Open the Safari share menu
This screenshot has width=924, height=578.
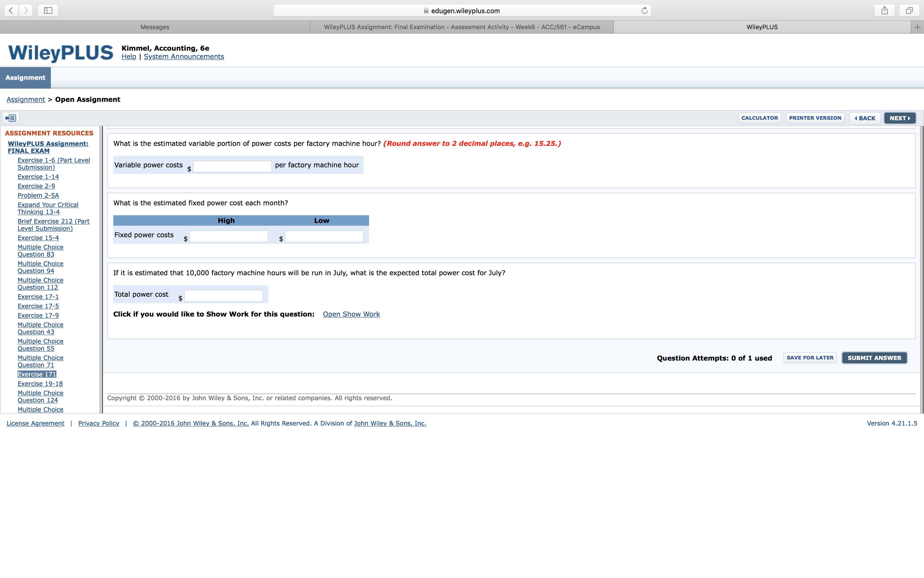coord(885,10)
